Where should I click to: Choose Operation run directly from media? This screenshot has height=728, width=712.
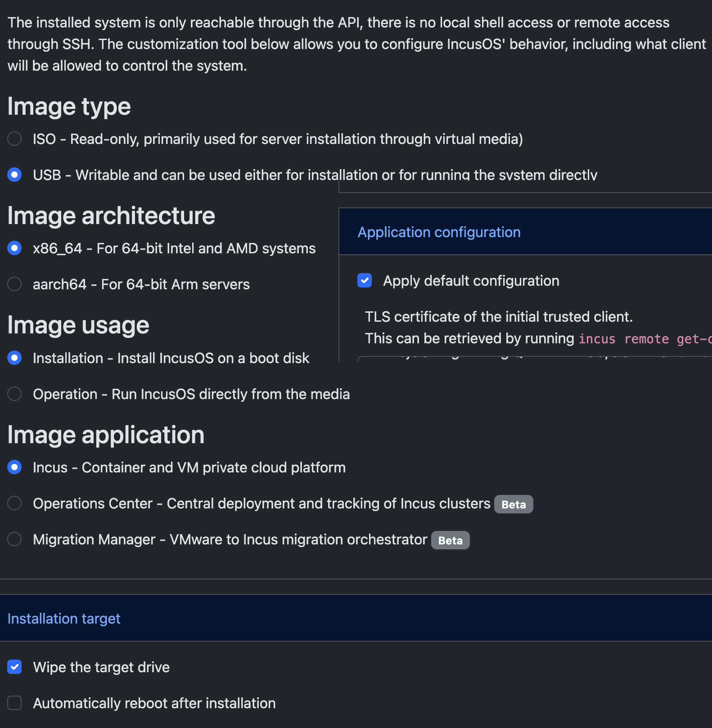pos(14,394)
